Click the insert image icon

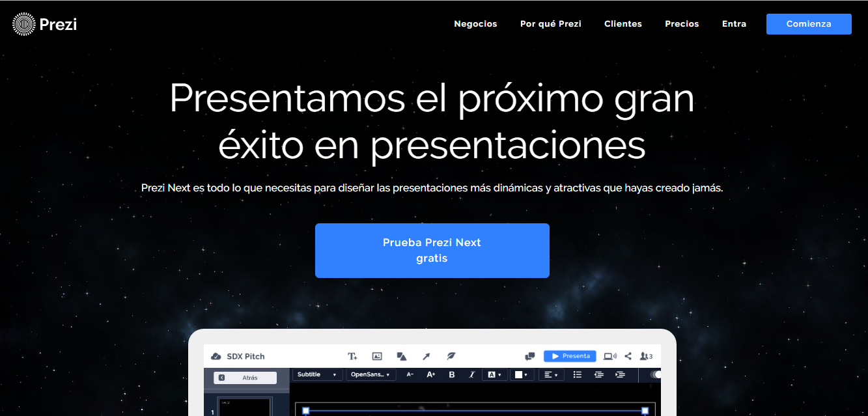point(377,356)
